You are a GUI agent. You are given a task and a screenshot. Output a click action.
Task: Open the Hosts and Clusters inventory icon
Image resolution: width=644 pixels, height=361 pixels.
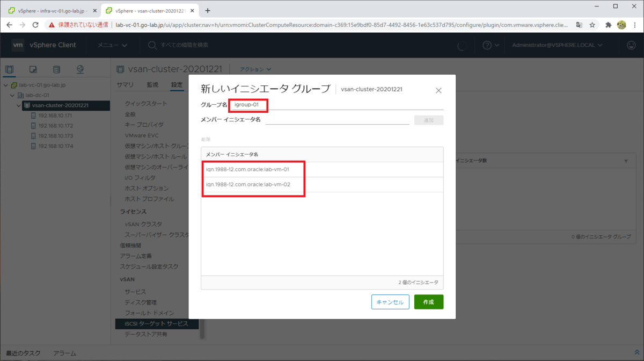[9, 69]
